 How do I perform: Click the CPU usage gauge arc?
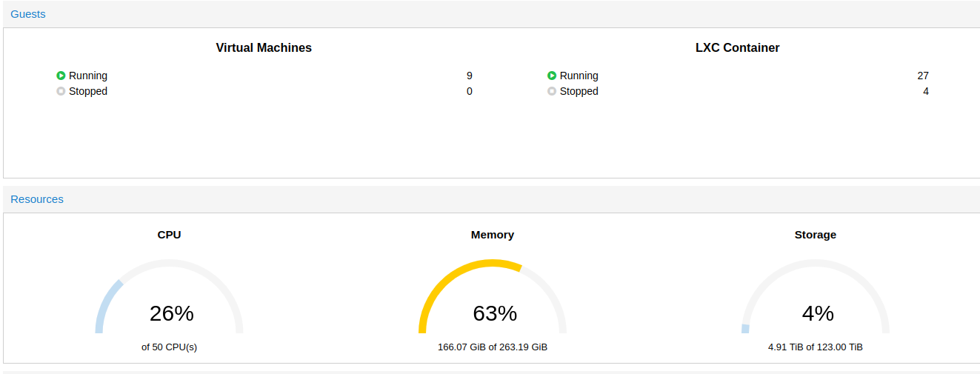[x=169, y=296]
